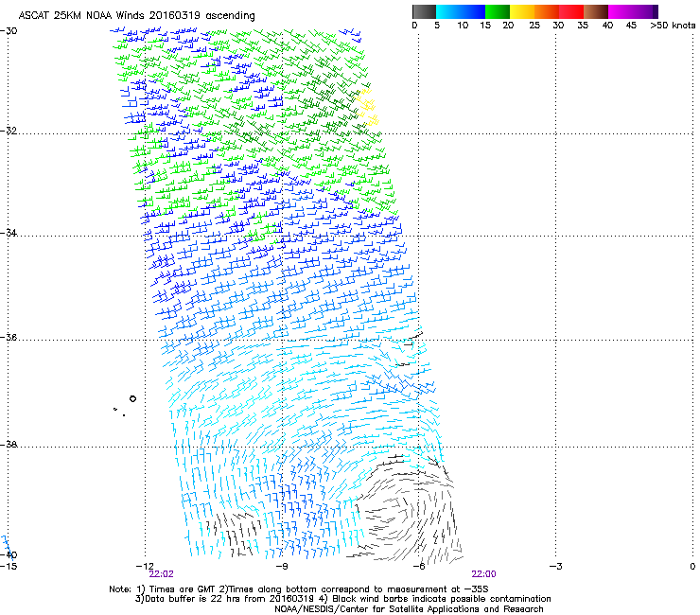Viewport: 700px width, 615px height.
Task: Click the latitude label -32
Action: point(9,131)
